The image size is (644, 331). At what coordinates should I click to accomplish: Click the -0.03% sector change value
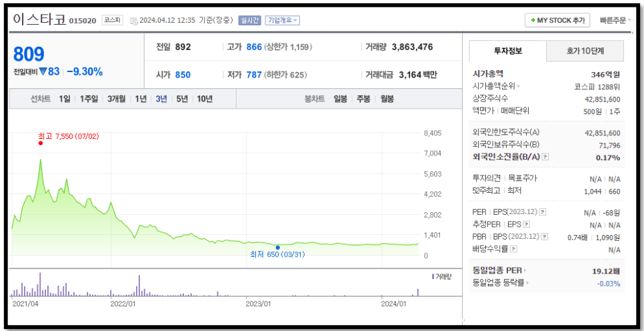(608, 284)
